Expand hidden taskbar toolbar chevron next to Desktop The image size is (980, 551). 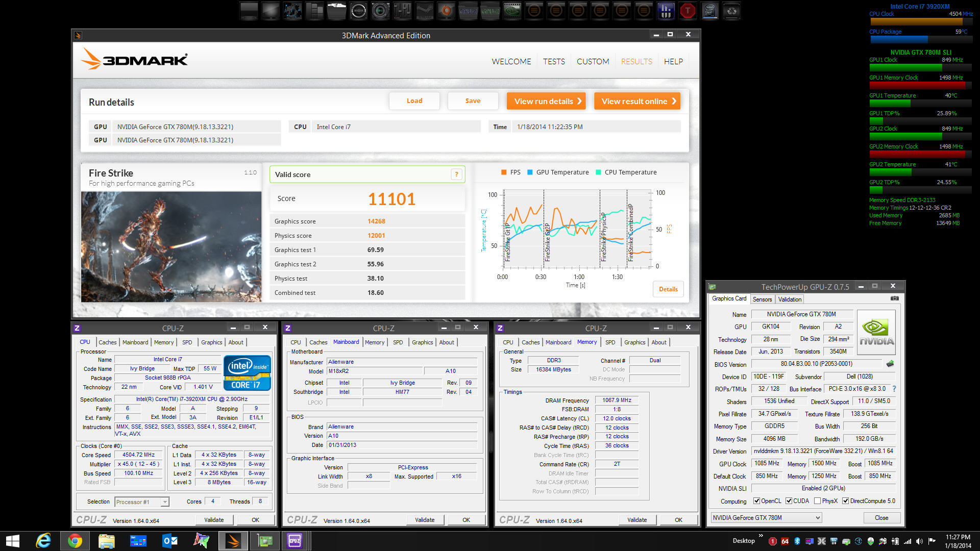pos(761,536)
